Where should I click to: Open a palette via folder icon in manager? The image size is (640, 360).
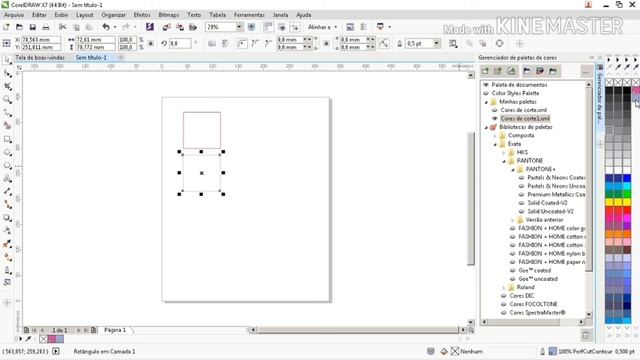click(x=527, y=71)
